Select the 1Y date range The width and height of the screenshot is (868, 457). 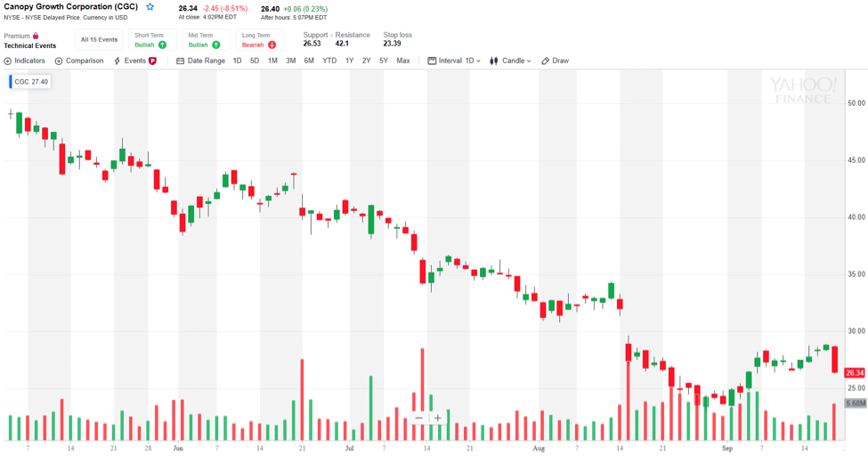(x=349, y=61)
